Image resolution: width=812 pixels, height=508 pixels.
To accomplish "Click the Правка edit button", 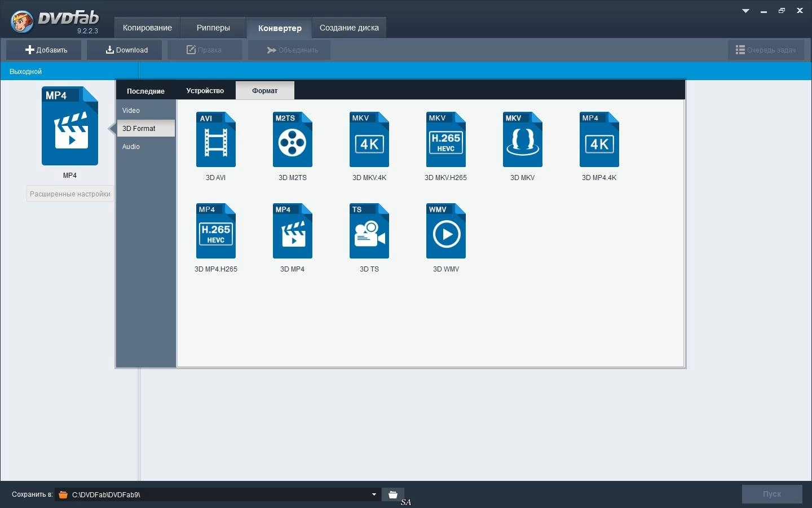I will tap(205, 50).
